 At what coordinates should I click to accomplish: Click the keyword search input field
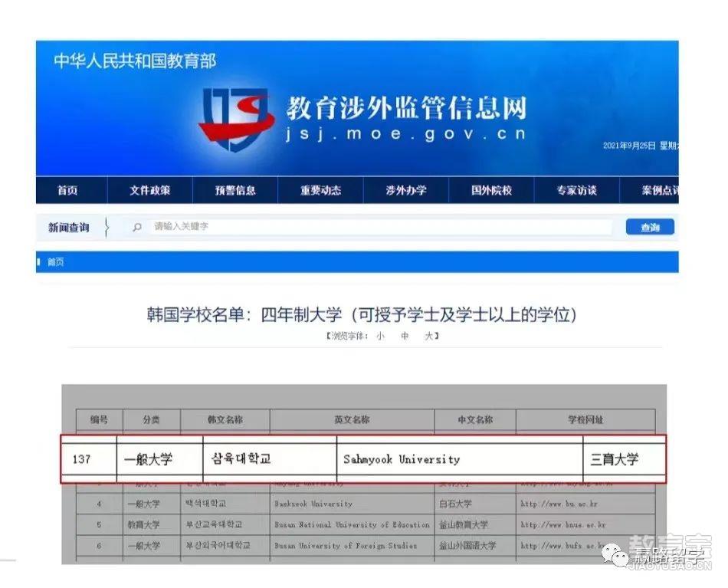[380, 227]
